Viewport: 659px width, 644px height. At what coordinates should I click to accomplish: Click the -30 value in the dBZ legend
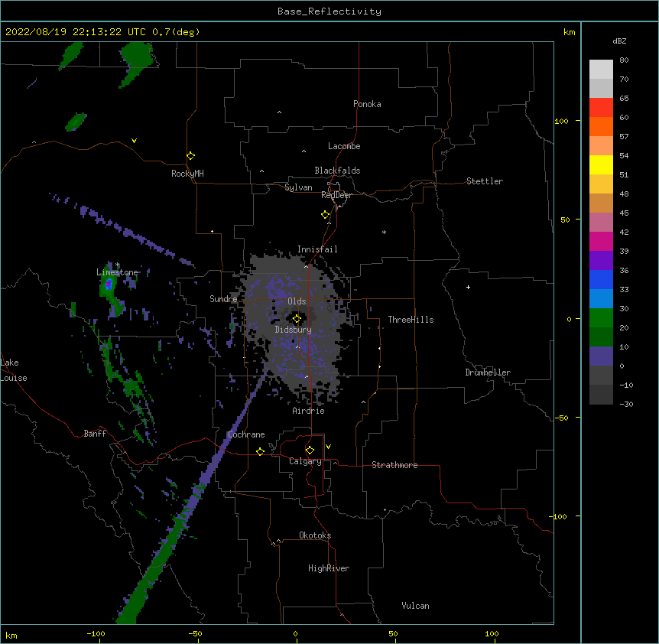626,405
